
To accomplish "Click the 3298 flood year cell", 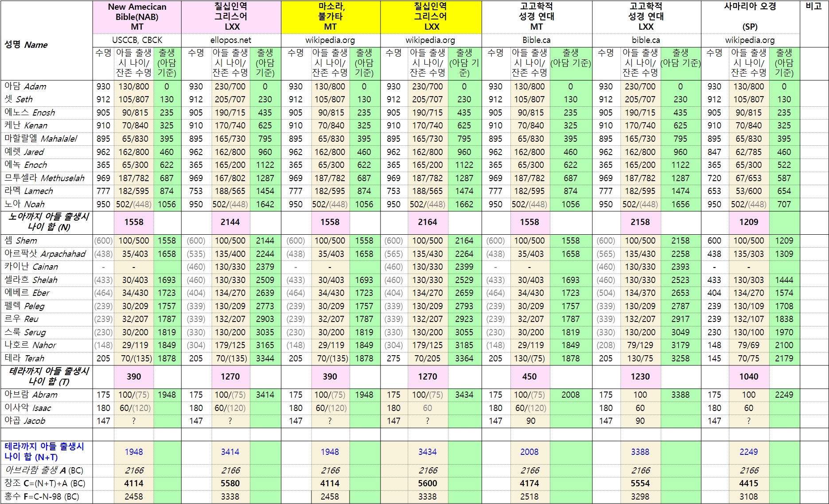I will pyautogui.click(x=640, y=496).
